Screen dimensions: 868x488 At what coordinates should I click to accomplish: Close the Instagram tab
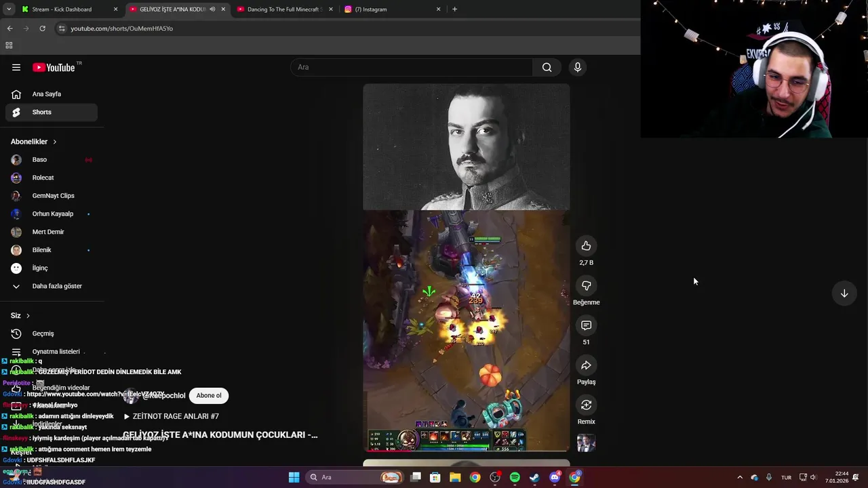pos(438,9)
